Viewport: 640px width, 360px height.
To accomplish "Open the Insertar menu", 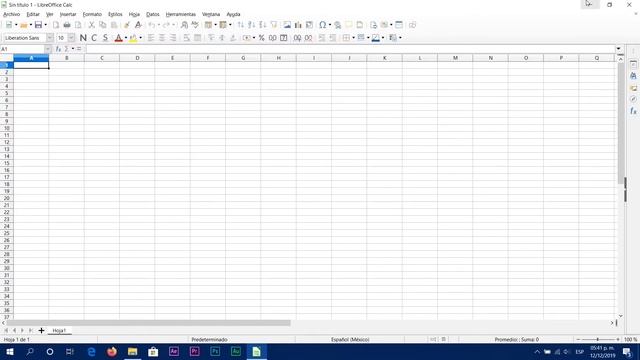I will tap(68, 14).
